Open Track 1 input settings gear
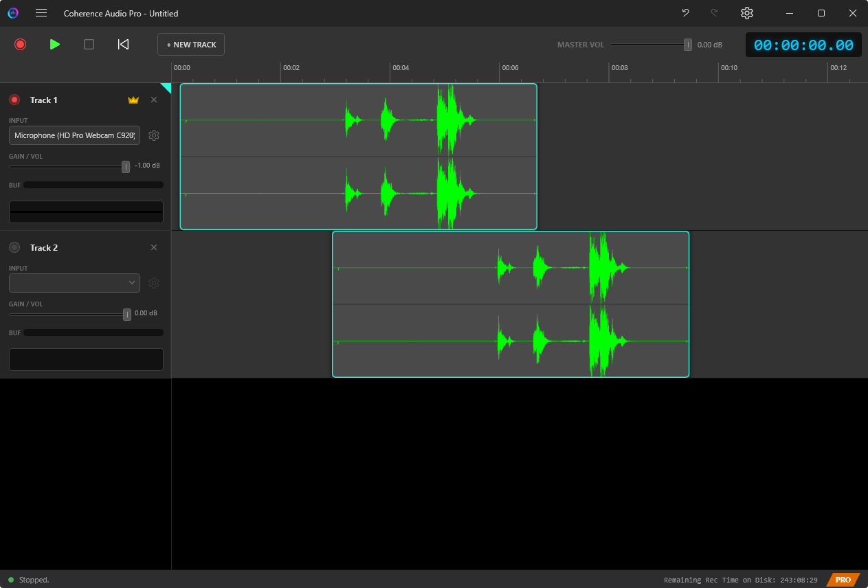 click(x=154, y=135)
